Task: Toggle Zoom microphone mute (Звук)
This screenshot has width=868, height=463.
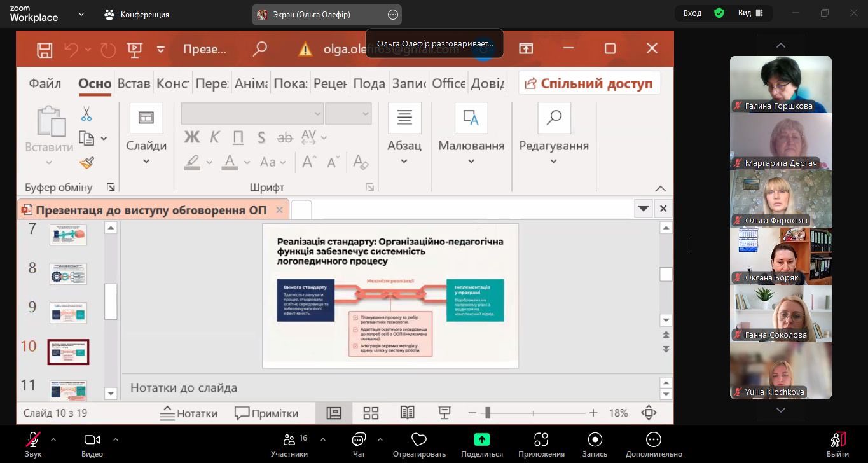Action: (x=33, y=444)
